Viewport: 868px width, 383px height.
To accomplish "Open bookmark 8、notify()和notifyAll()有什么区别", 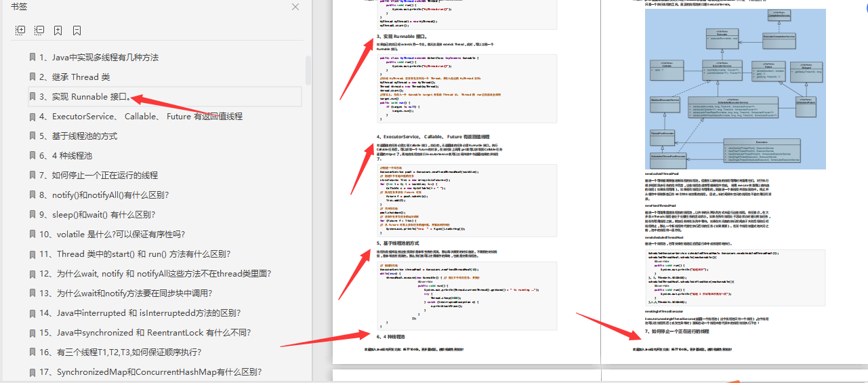I will (x=104, y=195).
